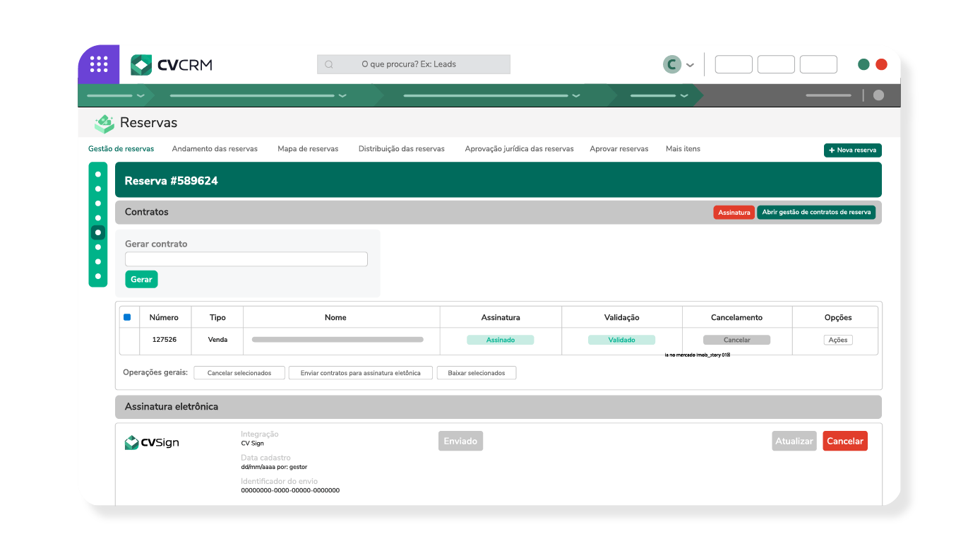Open Aprovar reservas tab
The width and height of the screenshot is (980, 551).
tap(619, 149)
